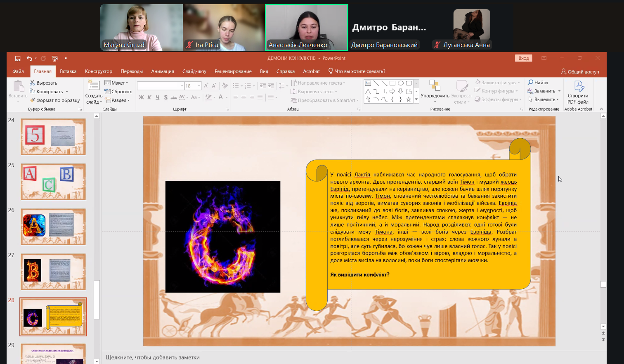This screenshot has height=364, width=624.
Task: Open the Макет layout dropdown
Action: pos(117,83)
